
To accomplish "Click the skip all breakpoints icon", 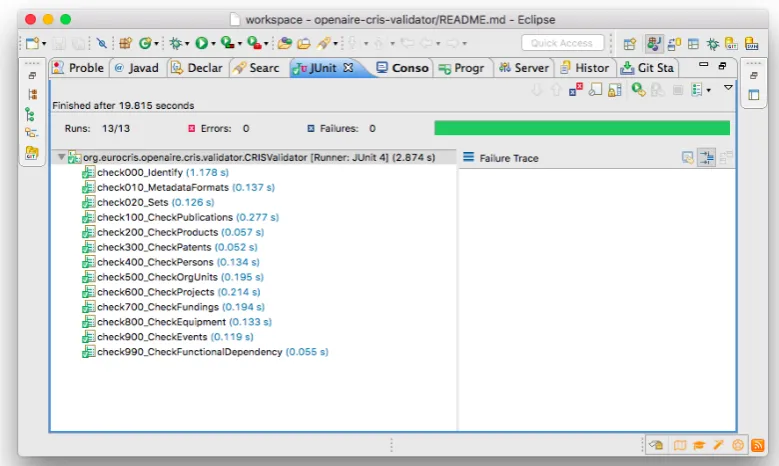I will pyautogui.click(x=102, y=43).
